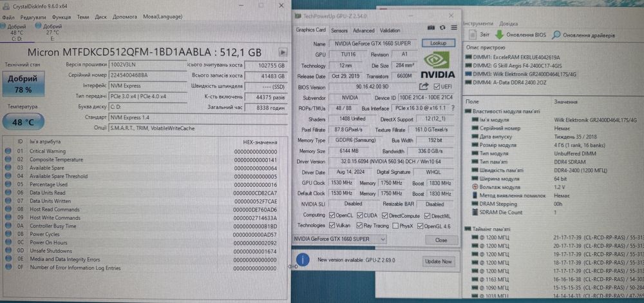Click the GPU-Z refresh icon
Viewport: 644px width, 303px height.
tap(442, 28)
